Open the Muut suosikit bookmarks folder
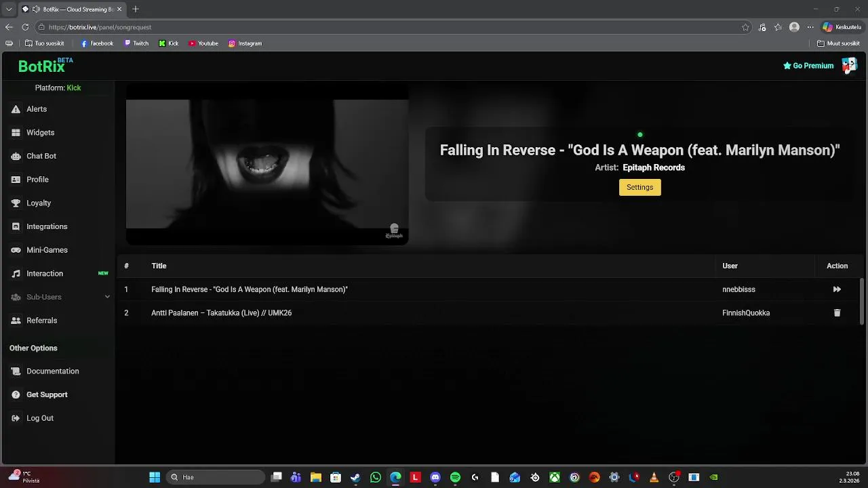Screen dimensions: 868x488 point(839,43)
